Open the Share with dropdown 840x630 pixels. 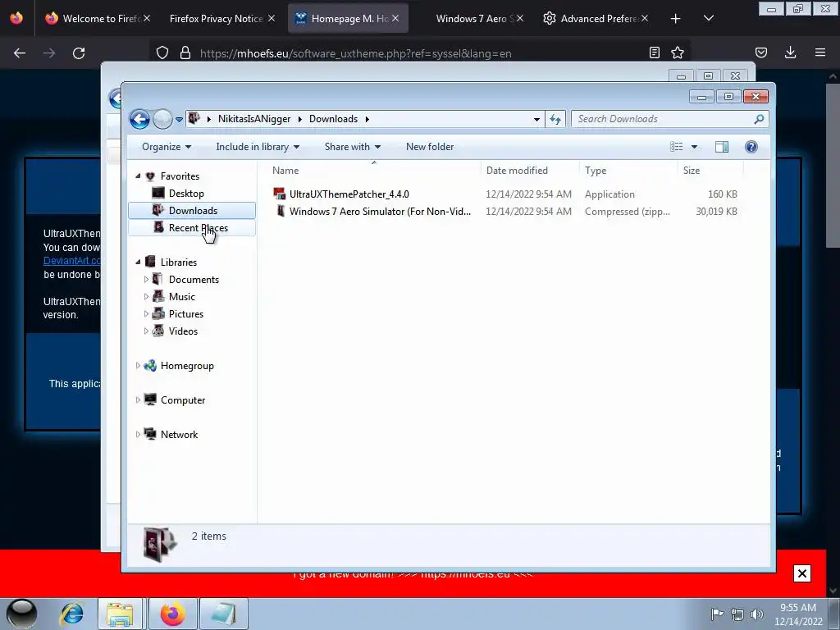tap(353, 147)
